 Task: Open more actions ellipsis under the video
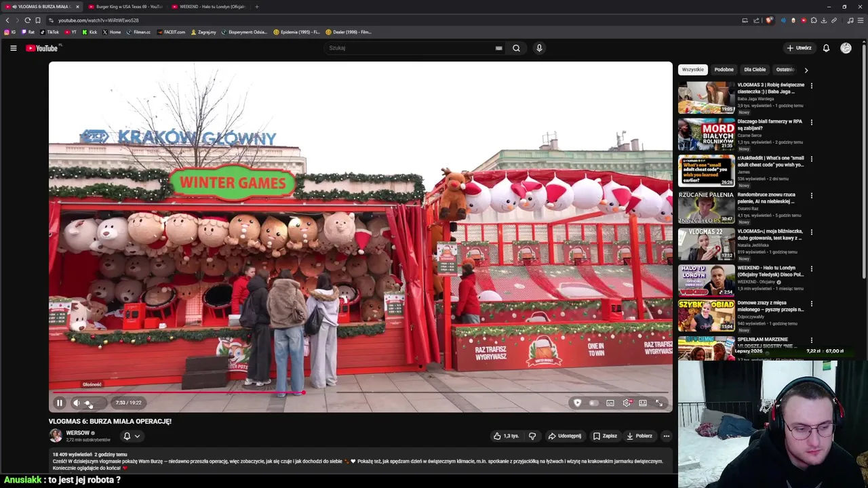pos(667,436)
